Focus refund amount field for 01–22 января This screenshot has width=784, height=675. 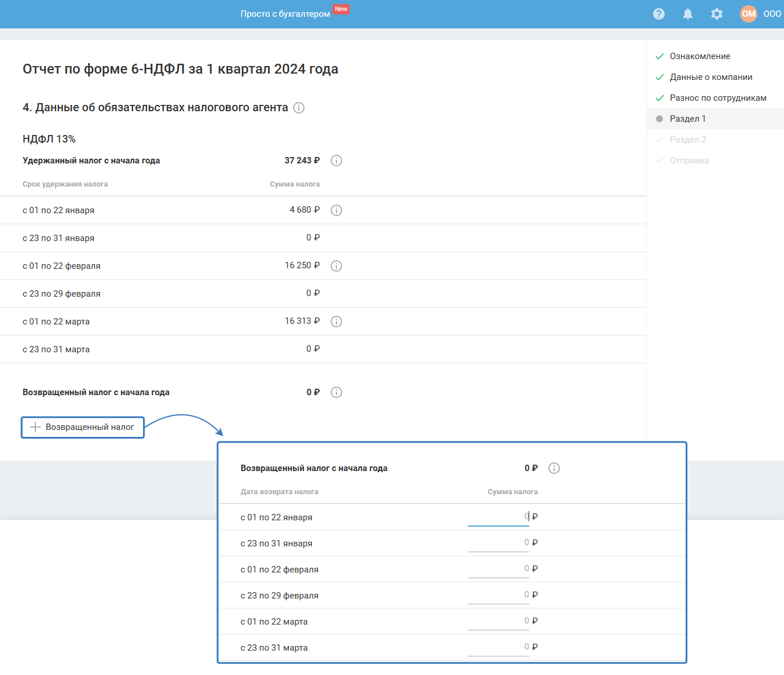click(498, 516)
